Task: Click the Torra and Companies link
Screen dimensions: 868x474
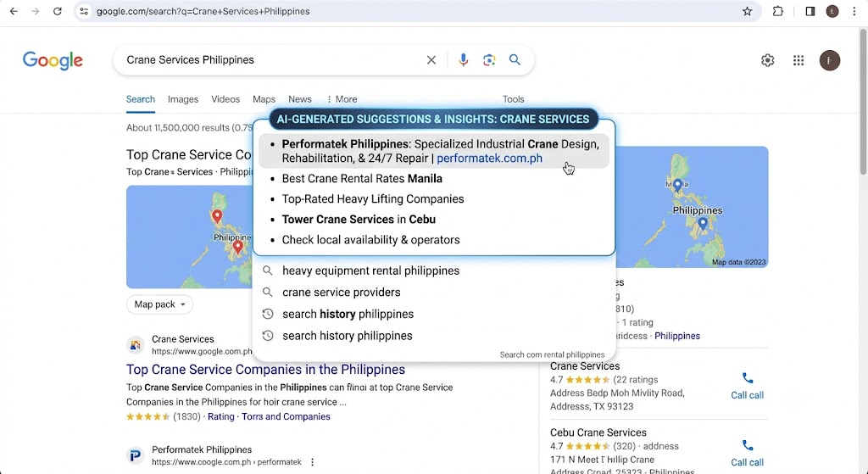Action: click(286, 416)
